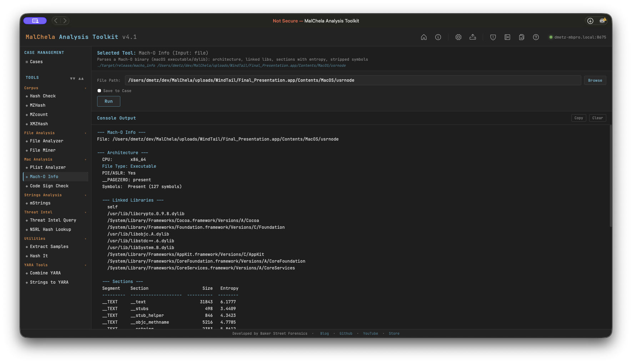Click the 'File Type: Executable' line
632x364 pixels.
pyautogui.click(x=129, y=166)
